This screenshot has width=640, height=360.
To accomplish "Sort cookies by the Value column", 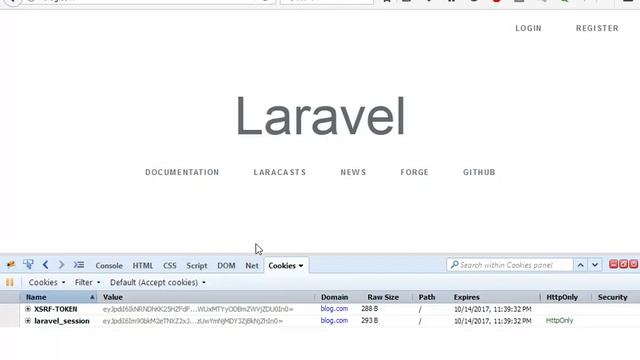I will coord(206,297).
